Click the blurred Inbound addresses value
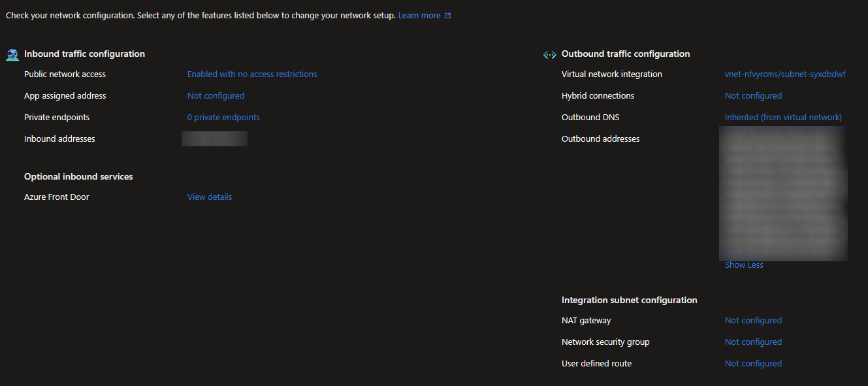868x386 pixels. click(x=214, y=138)
